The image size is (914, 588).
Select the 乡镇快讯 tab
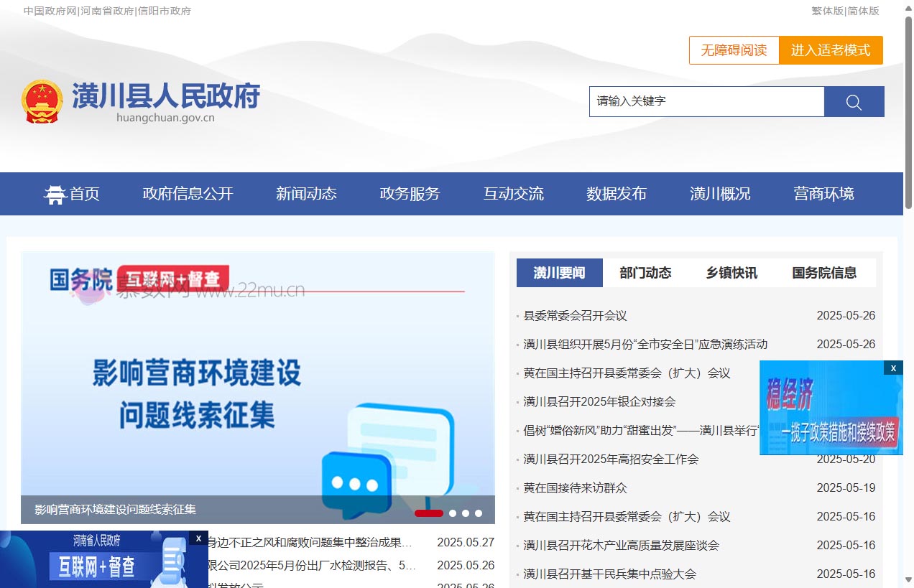point(731,273)
